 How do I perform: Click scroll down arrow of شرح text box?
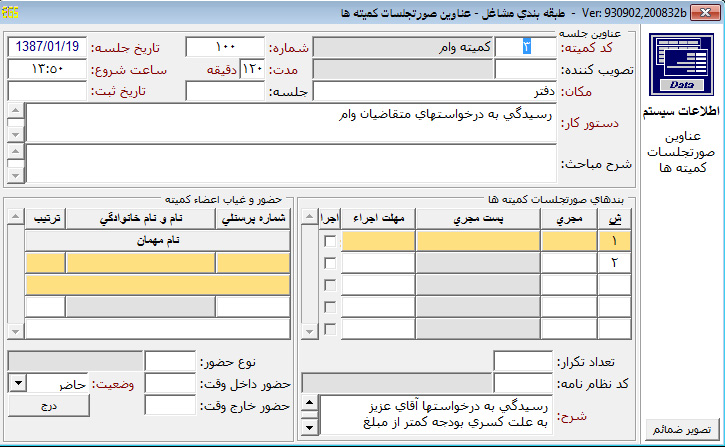pos(311,425)
